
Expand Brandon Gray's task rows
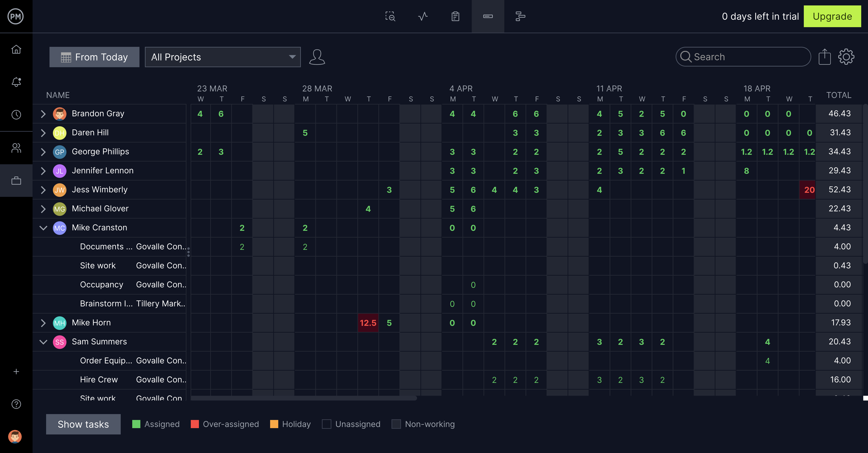click(x=43, y=114)
